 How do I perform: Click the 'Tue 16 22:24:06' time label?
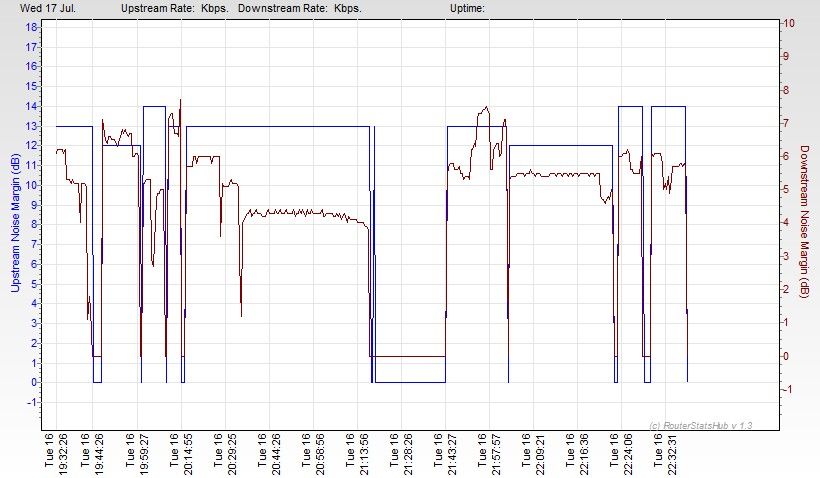pyautogui.click(x=621, y=454)
